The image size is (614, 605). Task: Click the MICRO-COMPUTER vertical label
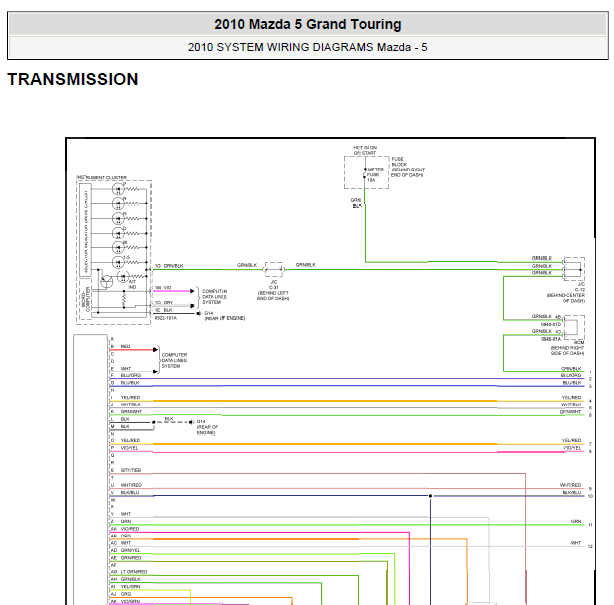[x=85, y=300]
